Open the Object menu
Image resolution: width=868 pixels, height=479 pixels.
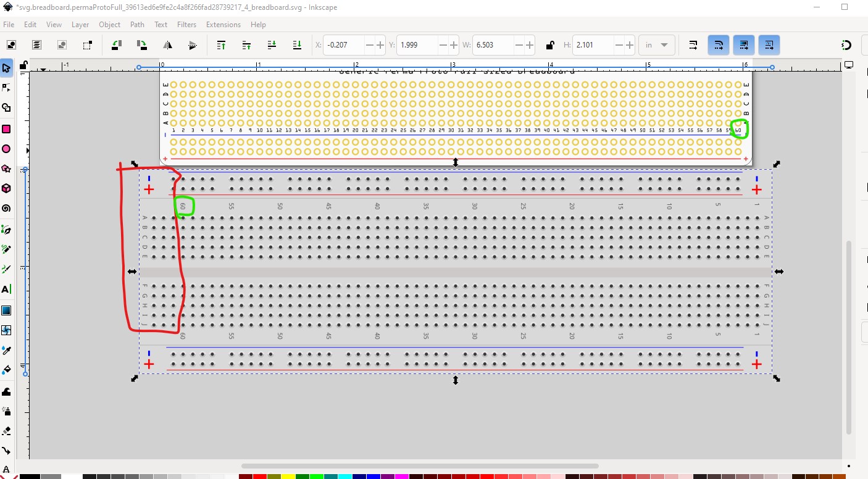click(110, 25)
